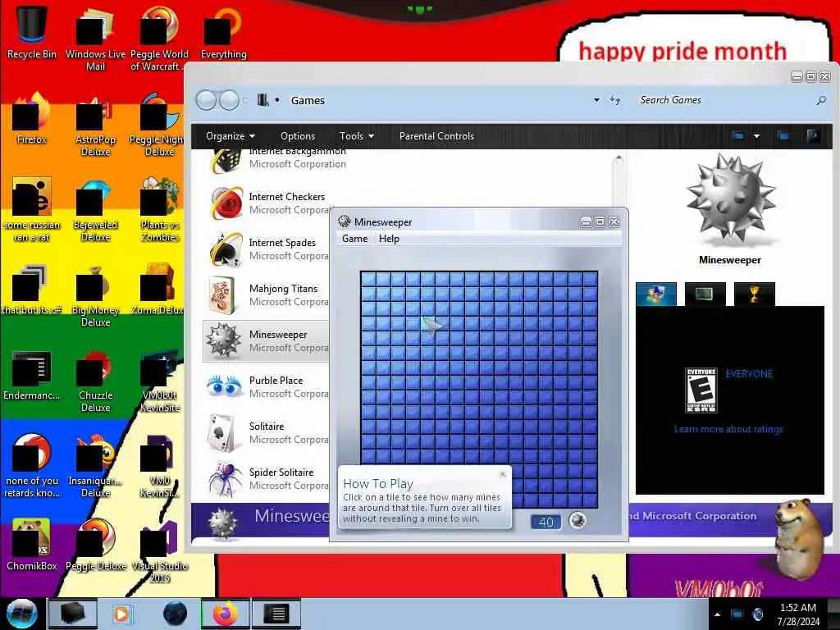Open the Organize dropdown menu
The width and height of the screenshot is (840, 630).
pos(231,136)
